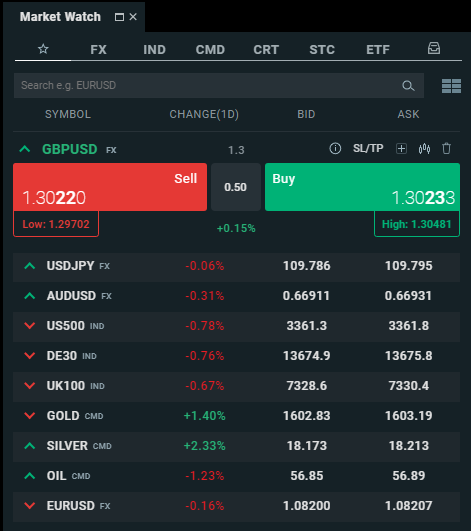Screen dimensions: 471x531
Task: Click USDJPY bid price 109.786
Action: [x=307, y=266]
